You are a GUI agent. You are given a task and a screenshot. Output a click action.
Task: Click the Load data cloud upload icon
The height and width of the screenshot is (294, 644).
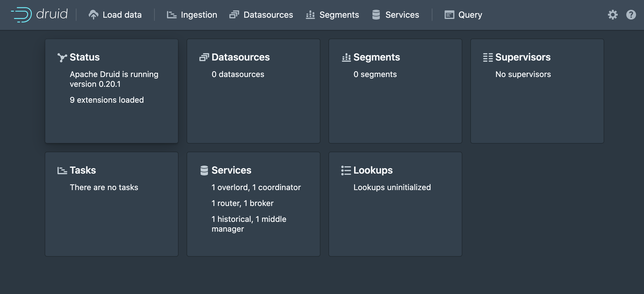tap(93, 15)
